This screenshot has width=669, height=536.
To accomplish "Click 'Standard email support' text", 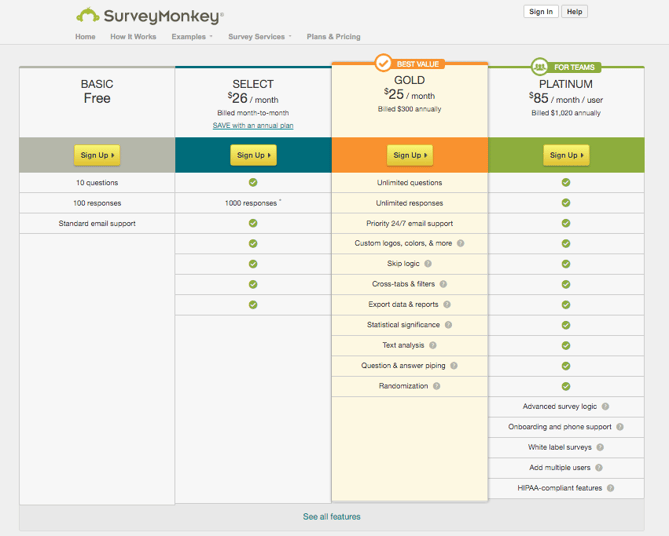I will click(97, 224).
